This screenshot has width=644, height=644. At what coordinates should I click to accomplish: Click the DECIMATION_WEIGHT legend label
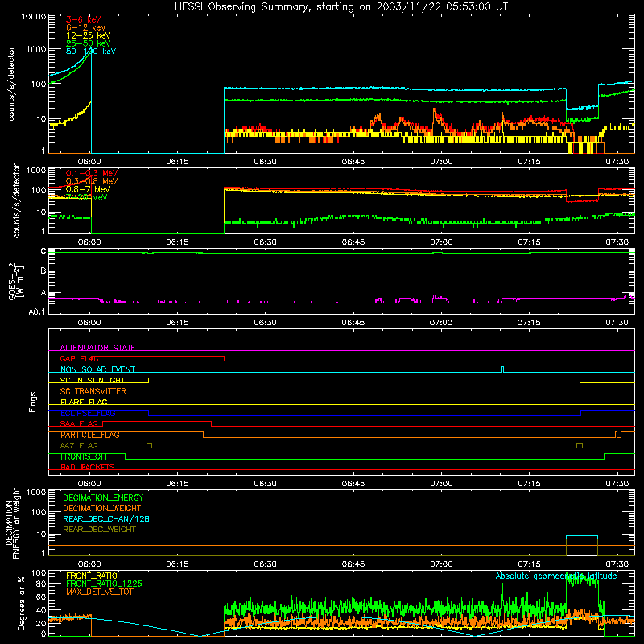pos(102,508)
